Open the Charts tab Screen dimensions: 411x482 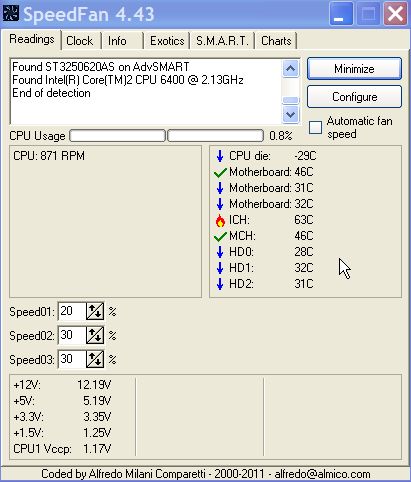click(276, 41)
